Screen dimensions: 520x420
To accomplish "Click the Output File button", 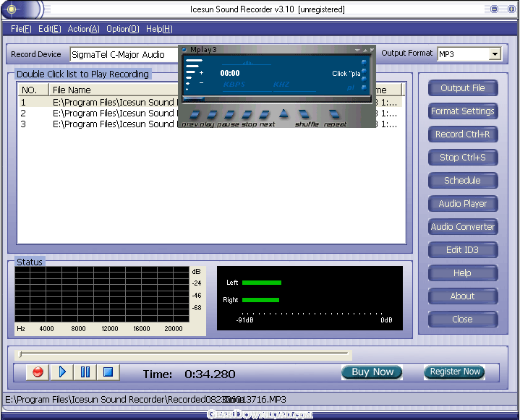I will [463, 88].
